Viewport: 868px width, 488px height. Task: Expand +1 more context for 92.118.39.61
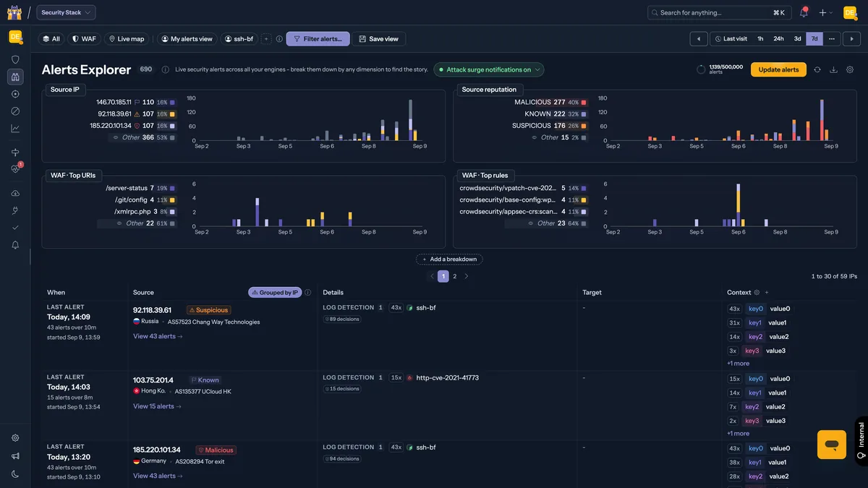click(x=738, y=364)
